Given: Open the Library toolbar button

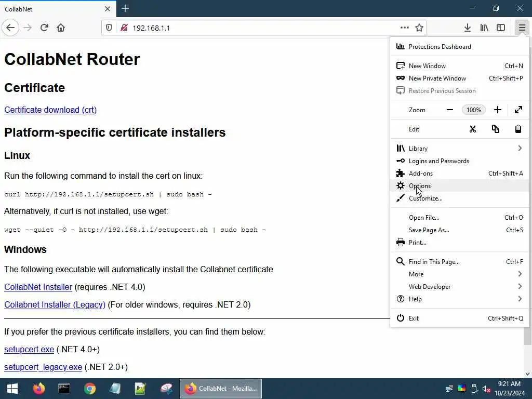Looking at the screenshot, I should tap(484, 28).
